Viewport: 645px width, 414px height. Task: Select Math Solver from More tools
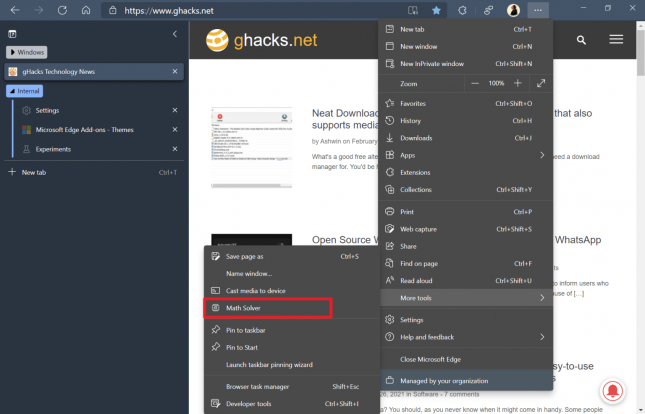point(242,308)
